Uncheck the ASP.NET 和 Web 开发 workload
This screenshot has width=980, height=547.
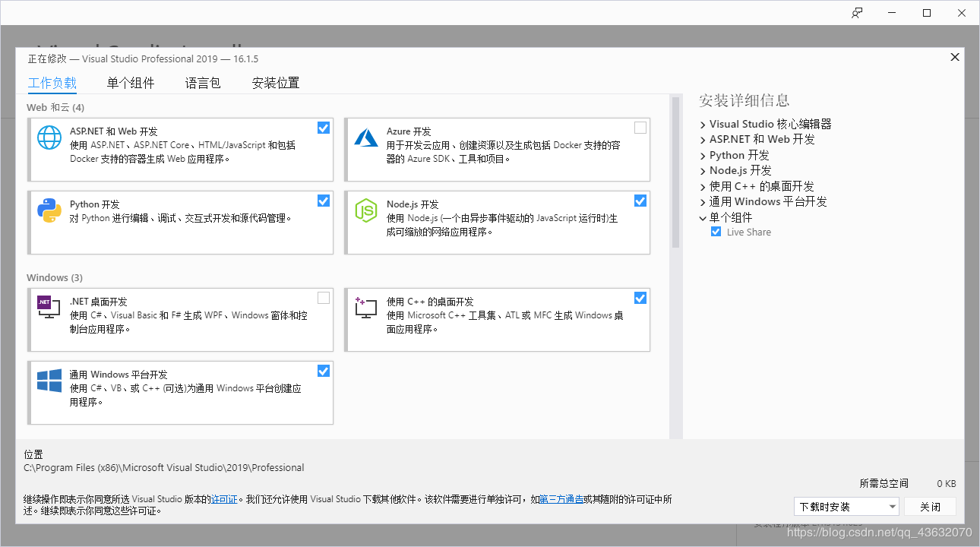point(324,128)
